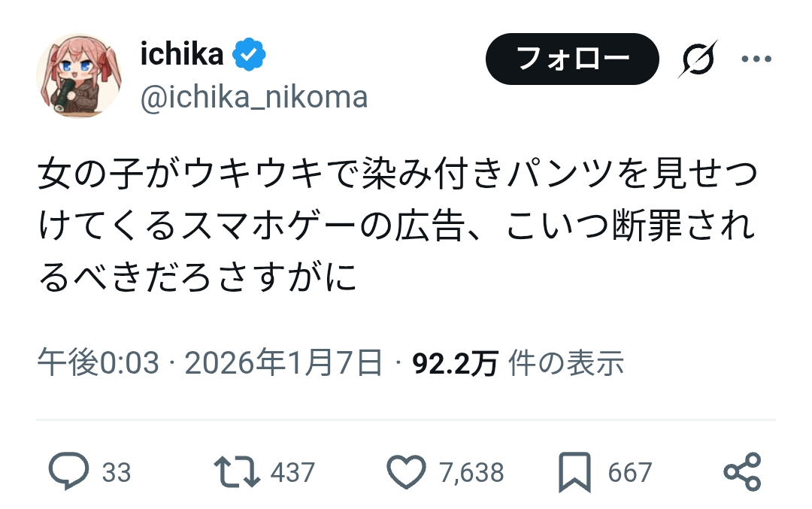Click the 午後0:03 post time
812x509 pixels.
tap(98, 364)
